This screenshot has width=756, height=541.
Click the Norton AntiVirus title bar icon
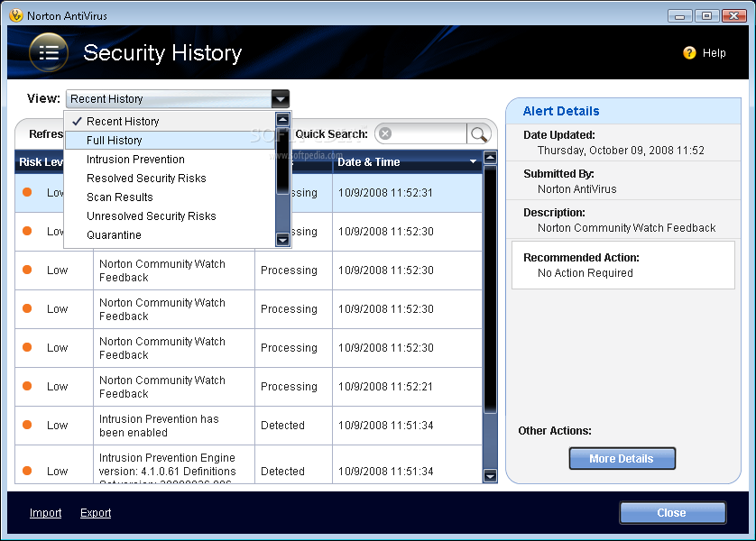pos(15,15)
